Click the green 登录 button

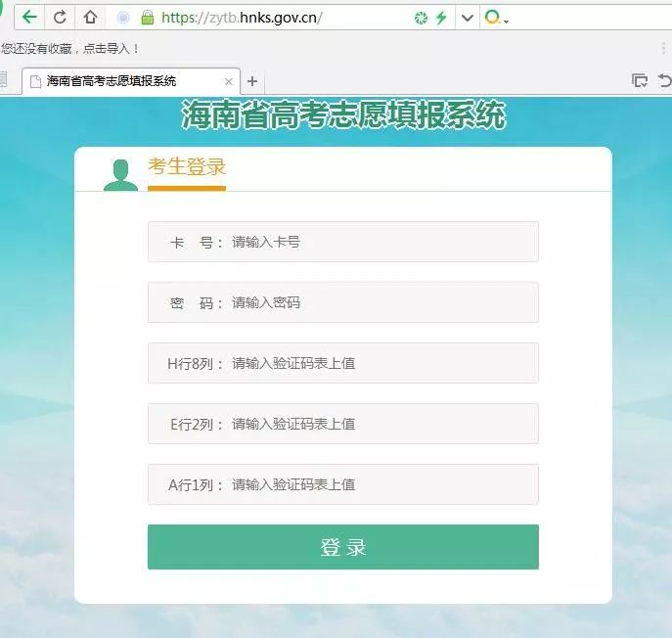tap(343, 547)
